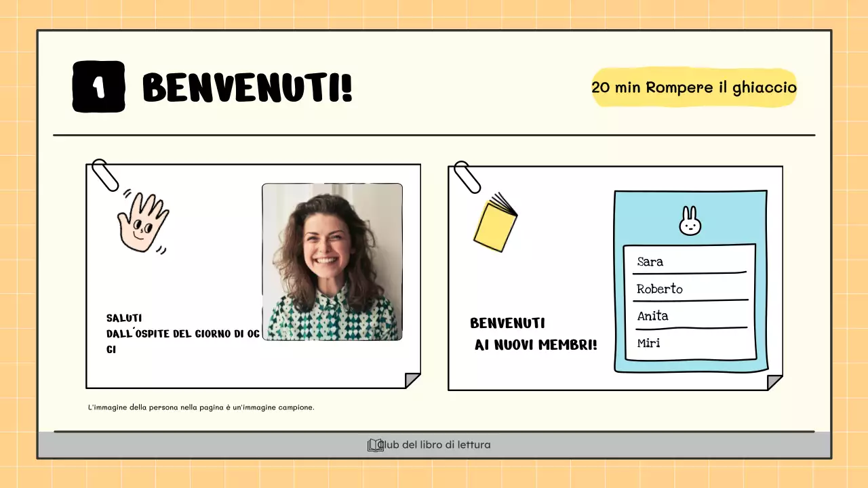Select the yellow '20 min Rompere il ghiaccio' label

click(694, 87)
